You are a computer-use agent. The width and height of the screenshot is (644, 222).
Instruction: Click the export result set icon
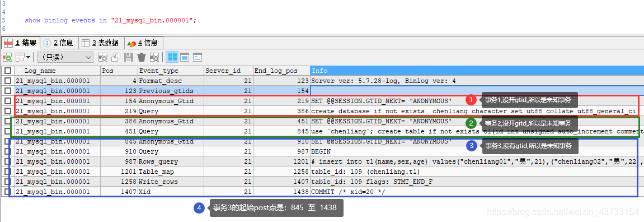pos(7,57)
